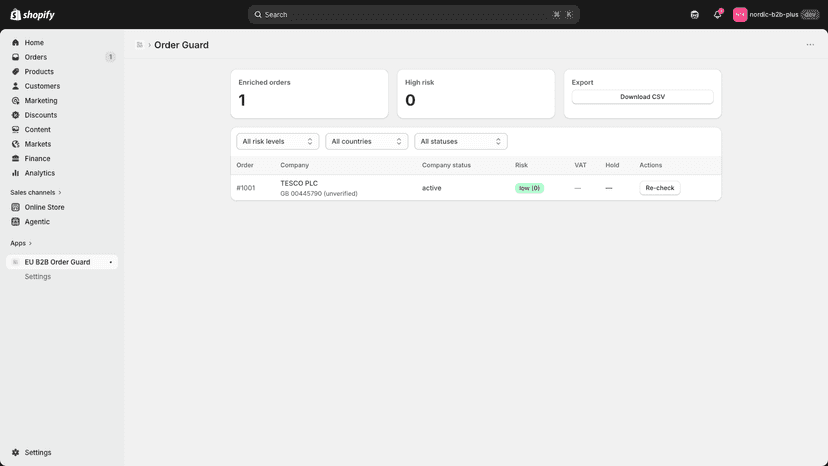Click the search magnifier icon

click(258, 15)
